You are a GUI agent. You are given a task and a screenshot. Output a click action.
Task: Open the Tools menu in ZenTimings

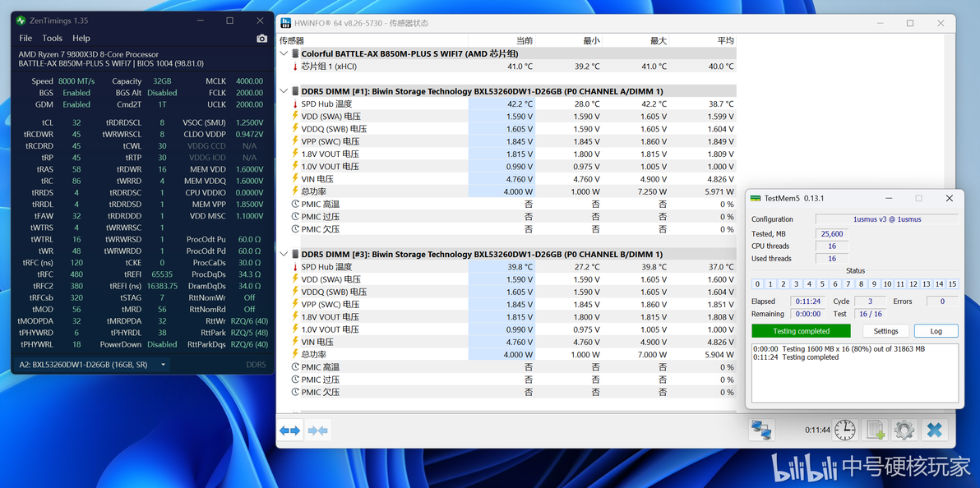[53, 38]
